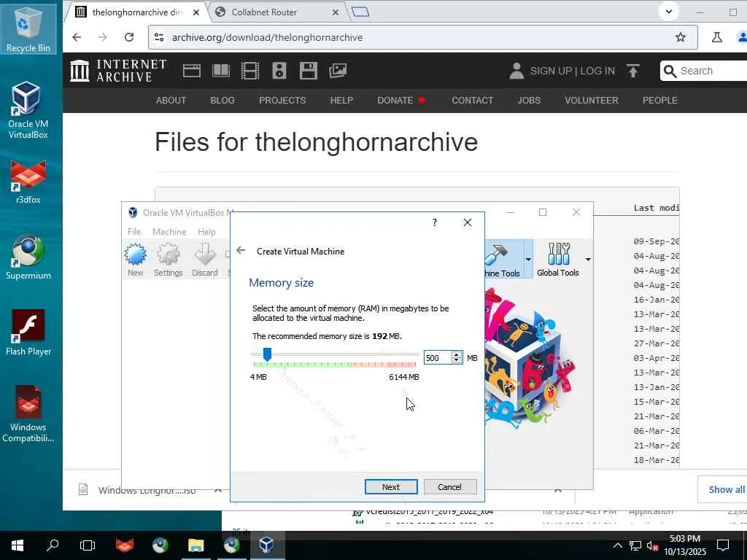Open taskbar search
Screen dimensions: 747x560
point(53,545)
